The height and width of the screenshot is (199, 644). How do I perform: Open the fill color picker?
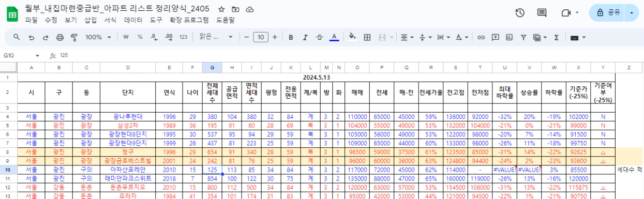pyautogui.click(x=352, y=37)
